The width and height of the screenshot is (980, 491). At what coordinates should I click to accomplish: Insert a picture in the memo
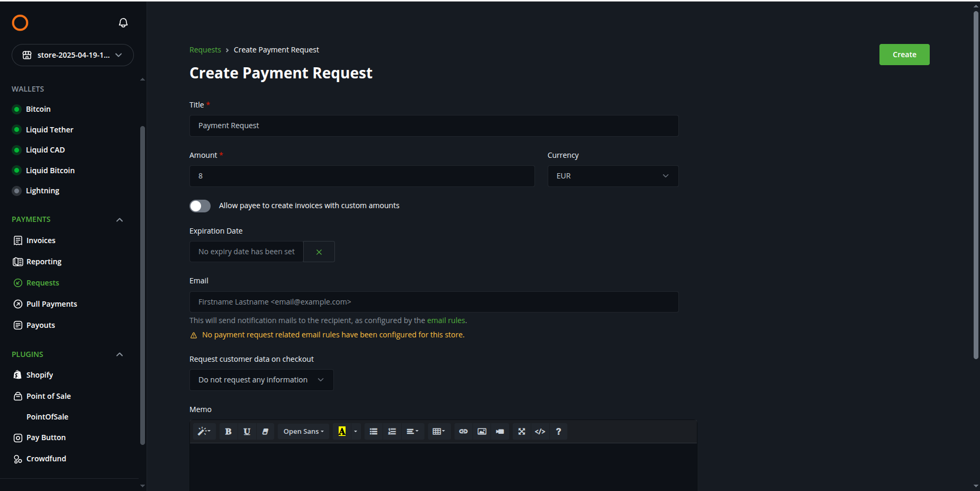pos(482,432)
